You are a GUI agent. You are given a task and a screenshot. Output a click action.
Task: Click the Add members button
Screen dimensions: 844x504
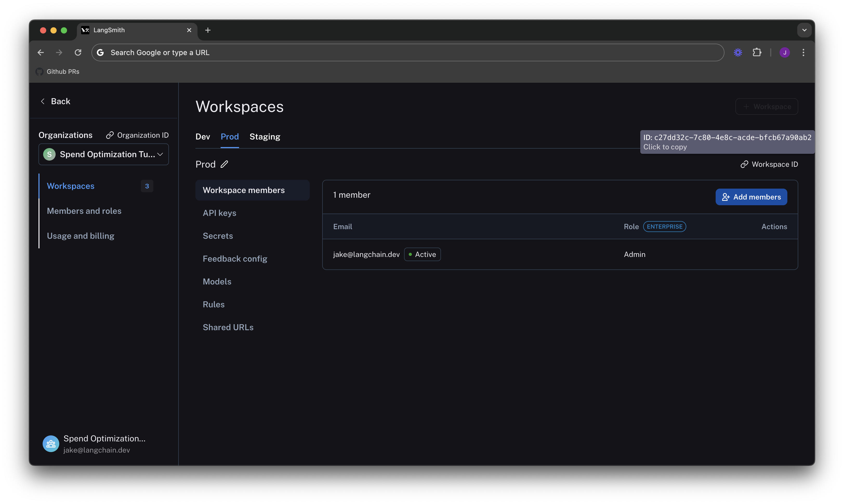pyautogui.click(x=751, y=197)
